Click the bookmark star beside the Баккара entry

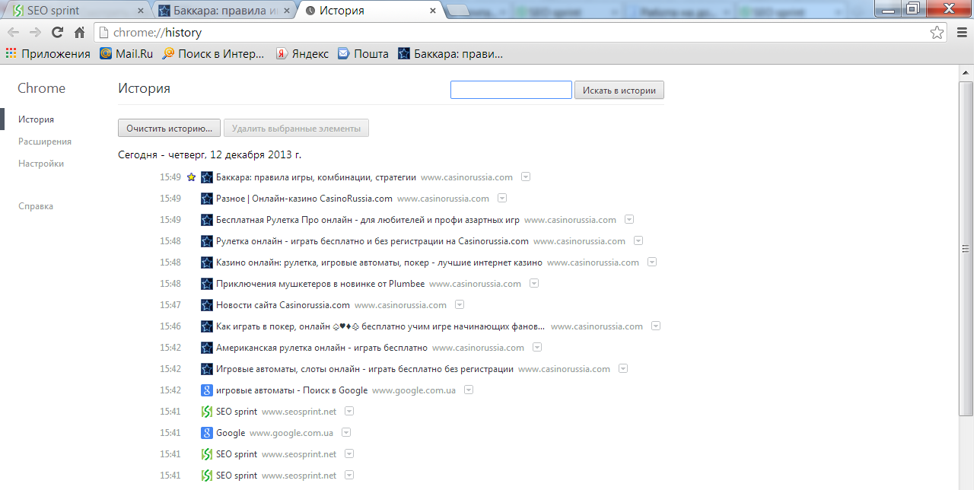pos(192,177)
